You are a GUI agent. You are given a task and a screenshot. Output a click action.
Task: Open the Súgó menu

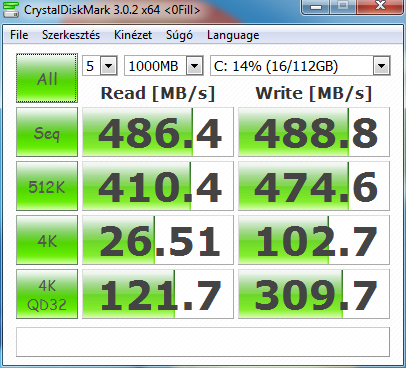tap(179, 35)
